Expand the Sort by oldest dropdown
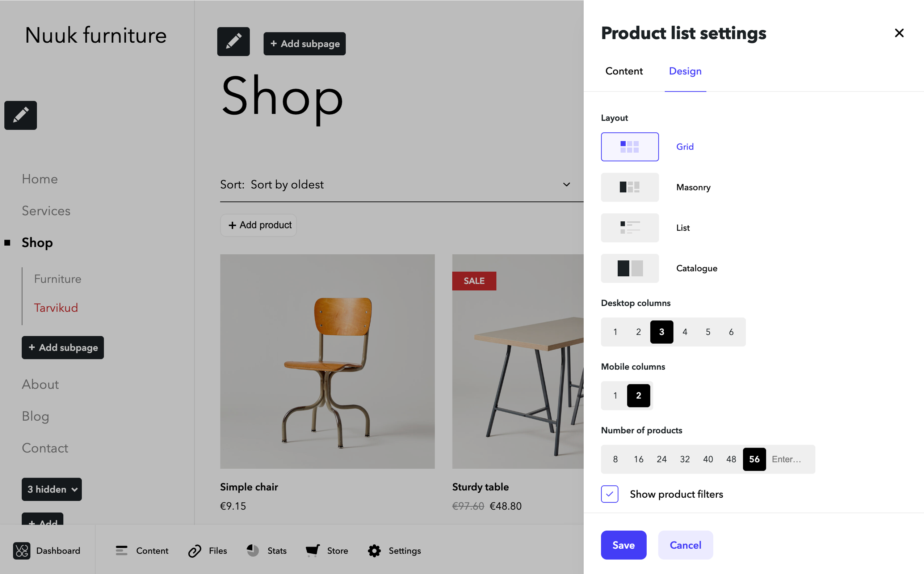Screen dimensions: 924x574 (x=401, y=184)
